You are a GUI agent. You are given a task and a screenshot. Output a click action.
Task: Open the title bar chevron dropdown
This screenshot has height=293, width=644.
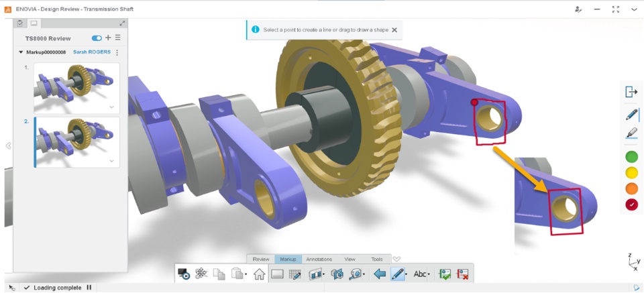click(x=634, y=9)
